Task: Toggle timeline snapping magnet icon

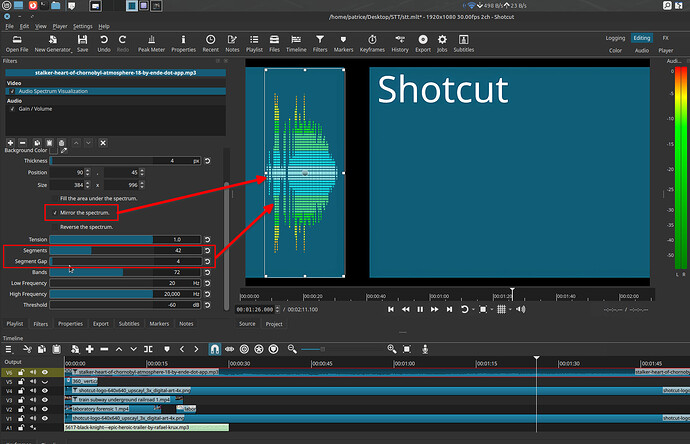Action: tap(213, 347)
